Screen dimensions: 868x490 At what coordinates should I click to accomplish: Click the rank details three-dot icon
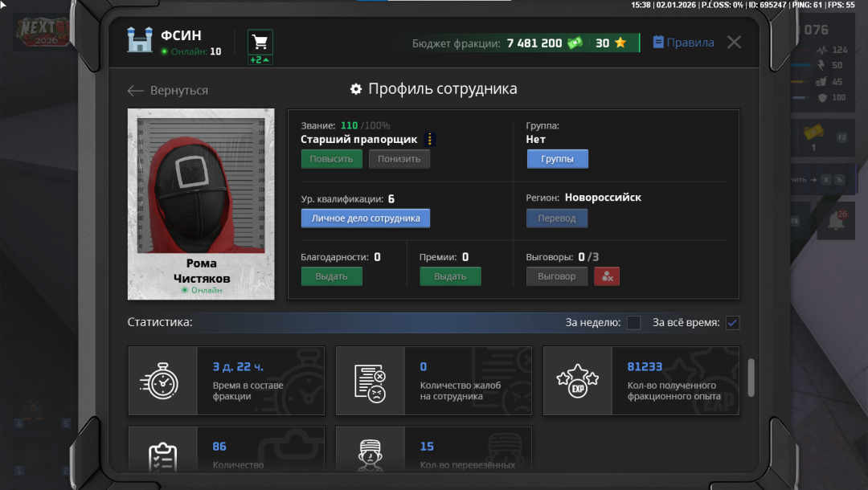tap(429, 140)
